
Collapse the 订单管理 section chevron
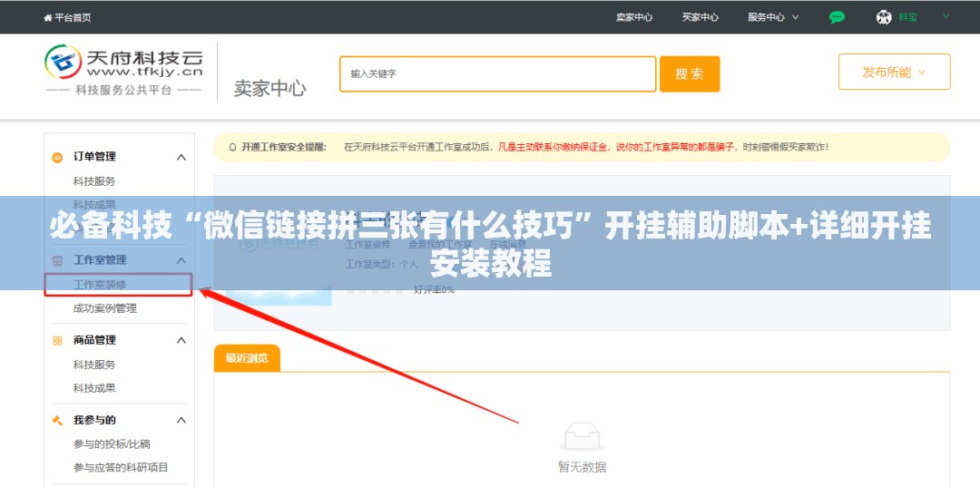[181, 157]
